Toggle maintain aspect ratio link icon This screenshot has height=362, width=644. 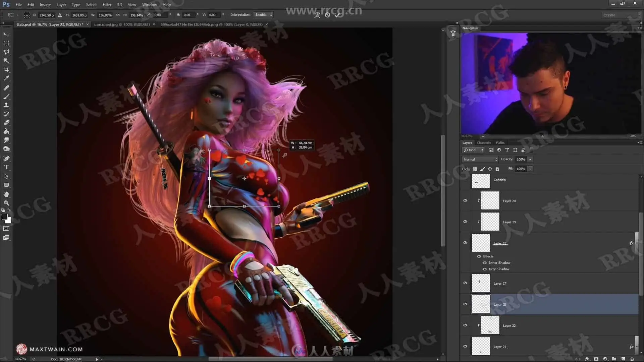point(117,15)
